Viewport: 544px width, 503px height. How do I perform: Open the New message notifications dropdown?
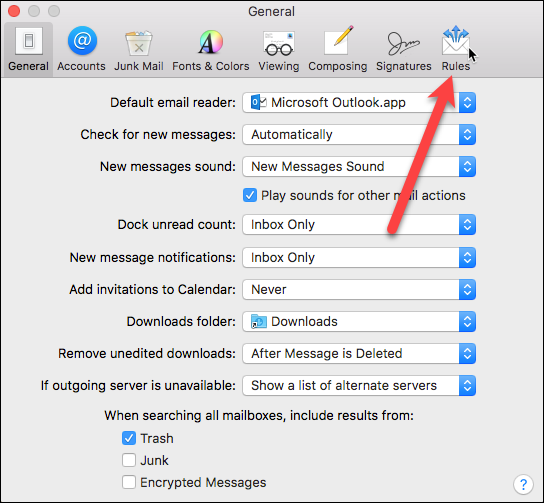[359, 257]
